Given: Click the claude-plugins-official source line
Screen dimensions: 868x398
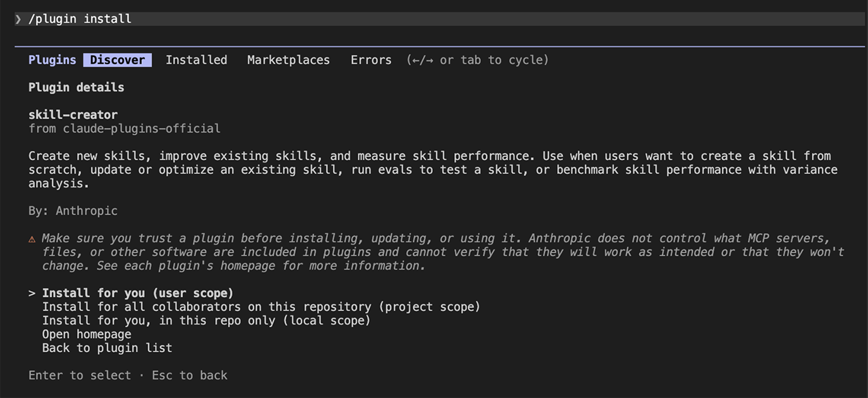Looking at the screenshot, I should point(124,129).
